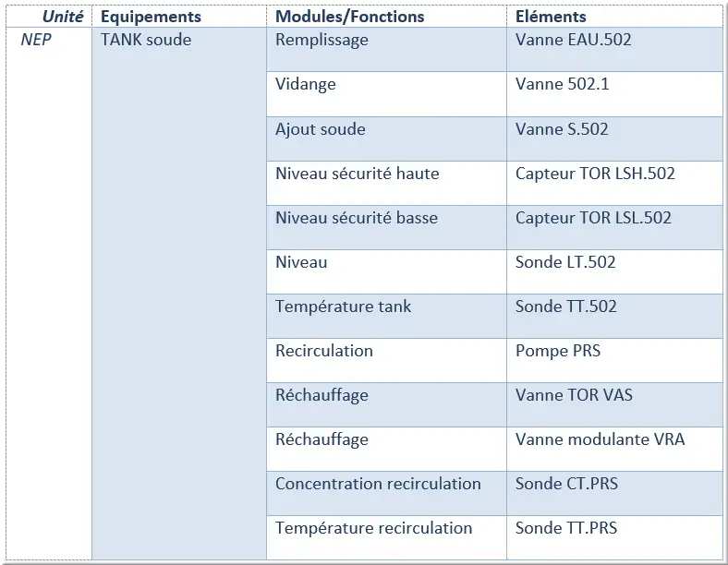Click the "Niveau sécurité basse" cell

pos(357,218)
